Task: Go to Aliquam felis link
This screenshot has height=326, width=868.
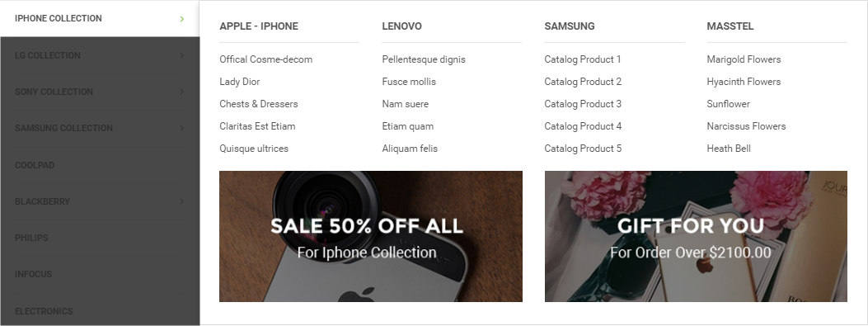Action: click(x=410, y=148)
